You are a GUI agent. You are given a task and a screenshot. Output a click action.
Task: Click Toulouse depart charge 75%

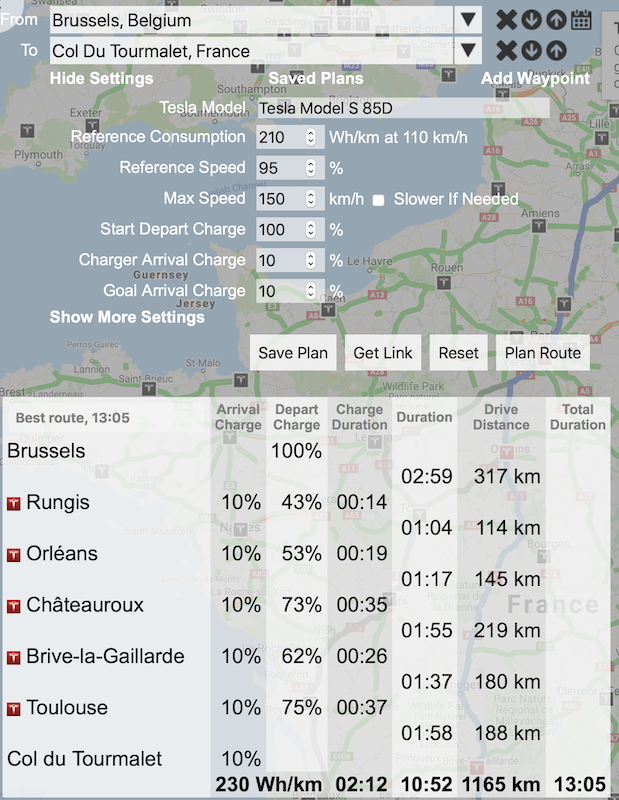tap(301, 708)
